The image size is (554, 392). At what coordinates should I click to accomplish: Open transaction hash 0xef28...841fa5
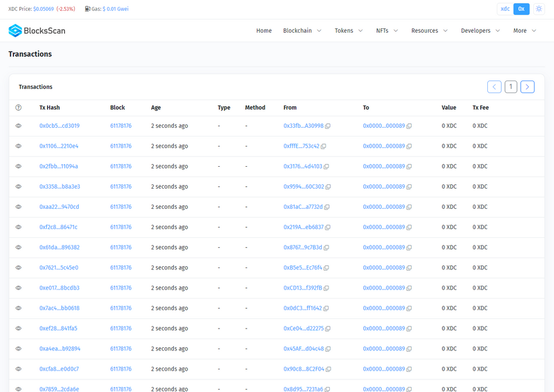[59, 328]
